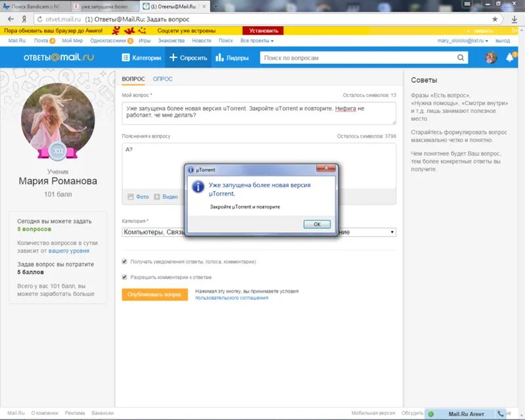Click the Лидеры bar chart icon

click(219, 57)
